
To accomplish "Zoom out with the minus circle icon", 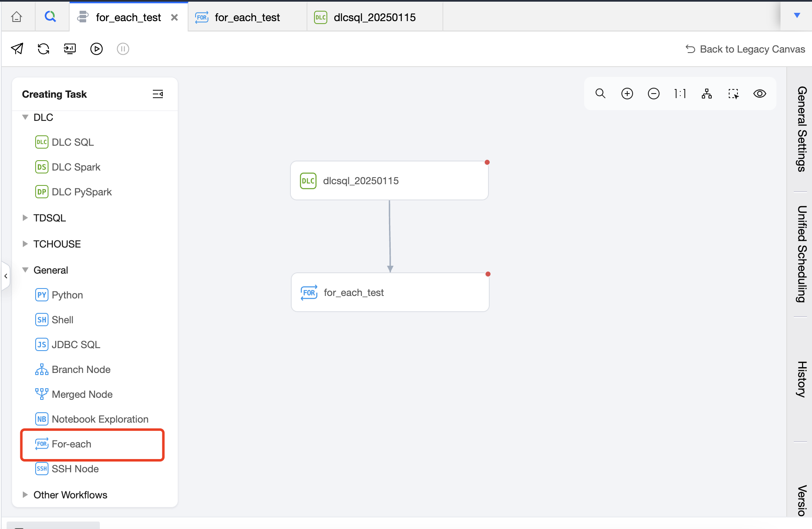I will pyautogui.click(x=654, y=94).
